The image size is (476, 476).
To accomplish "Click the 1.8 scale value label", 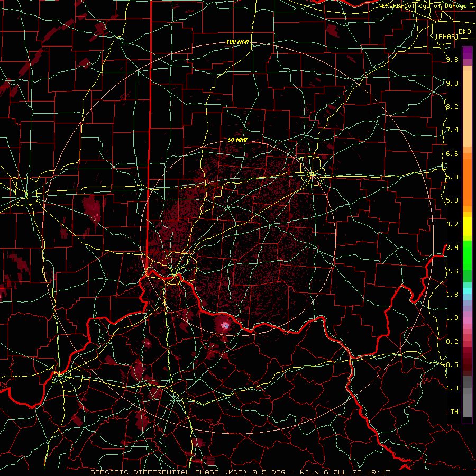I will pos(452,295).
